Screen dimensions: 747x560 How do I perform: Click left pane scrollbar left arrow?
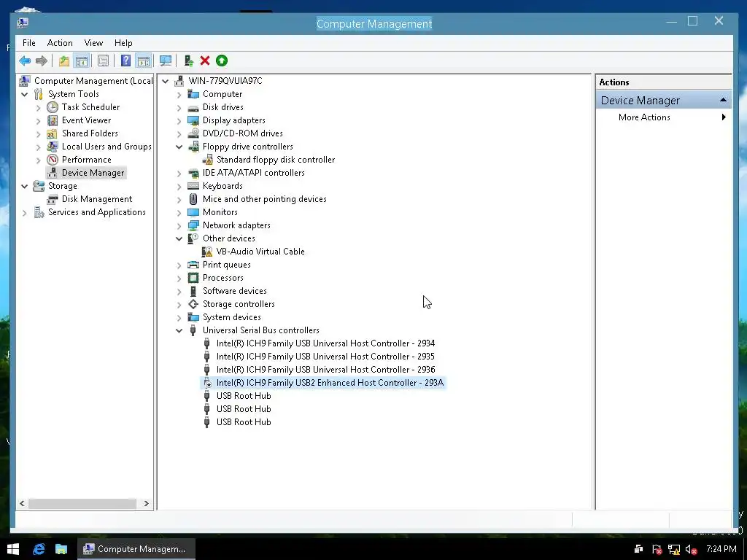pos(22,503)
